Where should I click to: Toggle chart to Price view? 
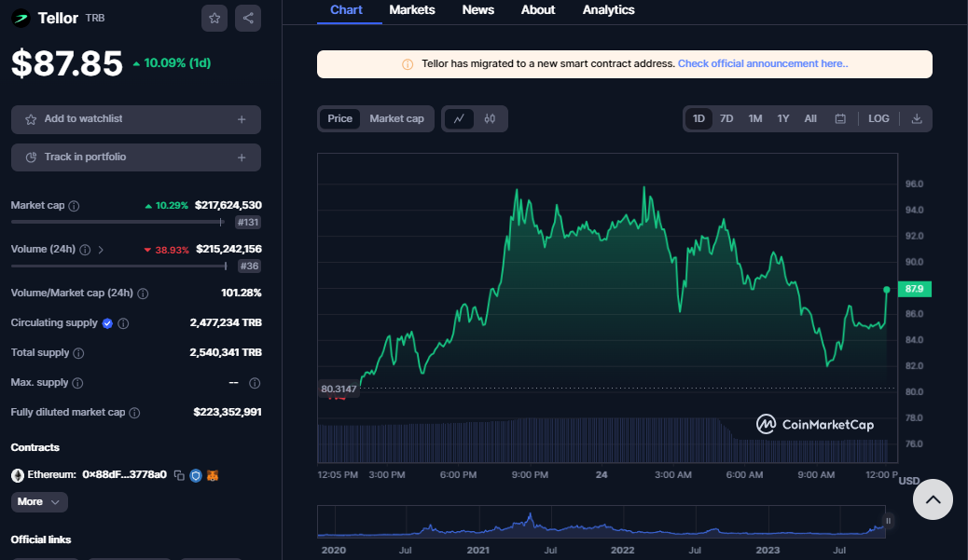[339, 118]
